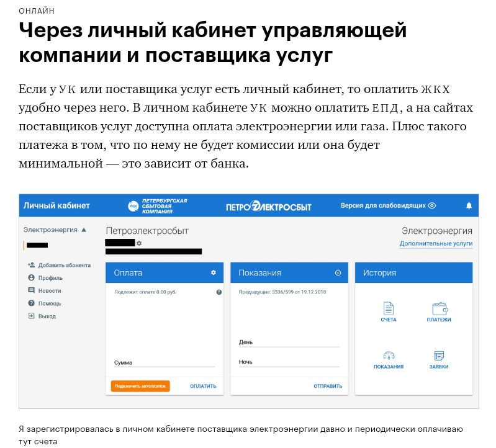
Task: Click the notification bell icon
Action: pyautogui.click(x=469, y=206)
